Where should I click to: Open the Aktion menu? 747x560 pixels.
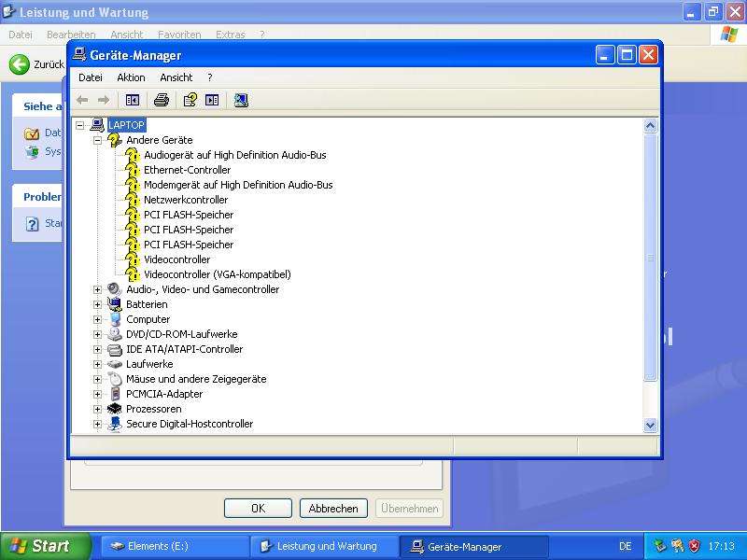pos(131,77)
